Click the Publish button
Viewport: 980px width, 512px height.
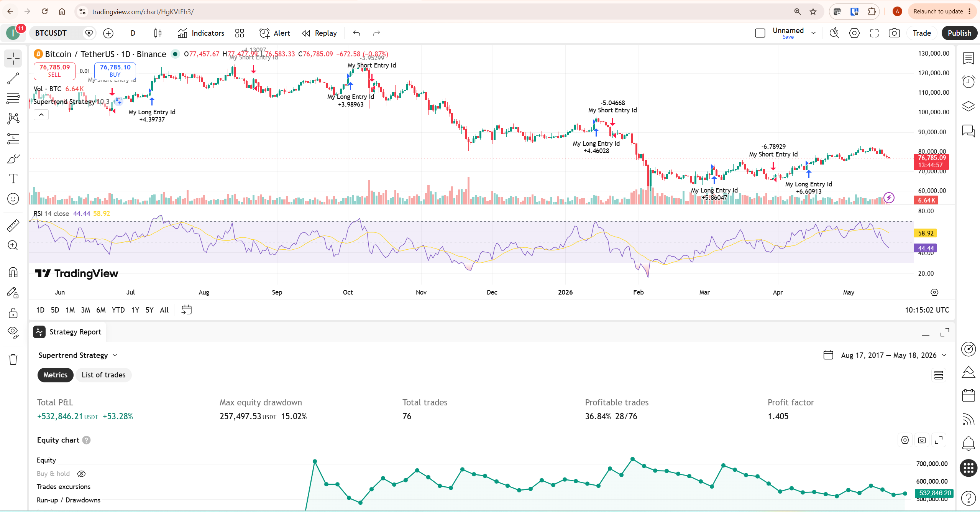959,33
